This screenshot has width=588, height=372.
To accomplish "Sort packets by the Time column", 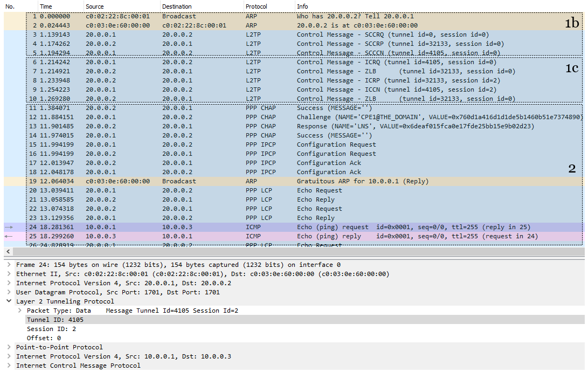I will pyautogui.click(x=60, y=6).
